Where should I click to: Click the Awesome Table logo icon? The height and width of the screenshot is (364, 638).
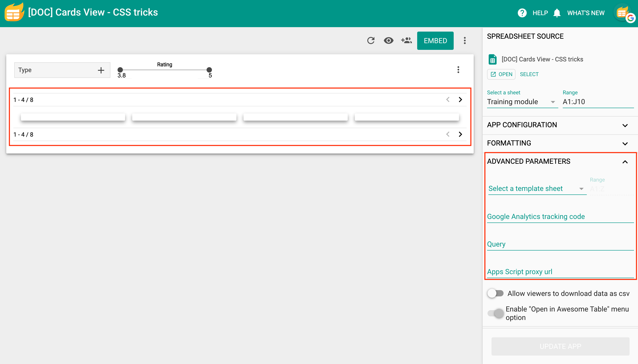tap(14, 12)
